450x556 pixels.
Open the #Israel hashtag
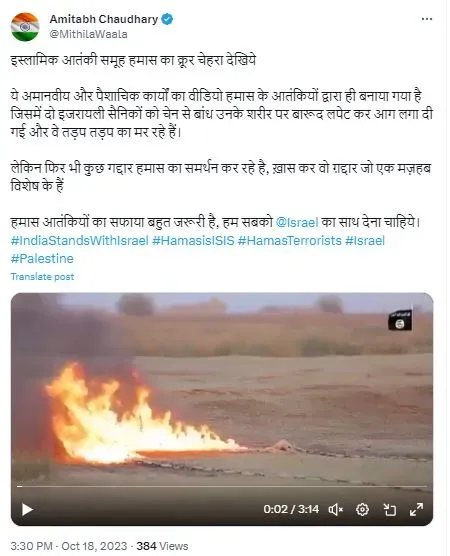[365, 240]
